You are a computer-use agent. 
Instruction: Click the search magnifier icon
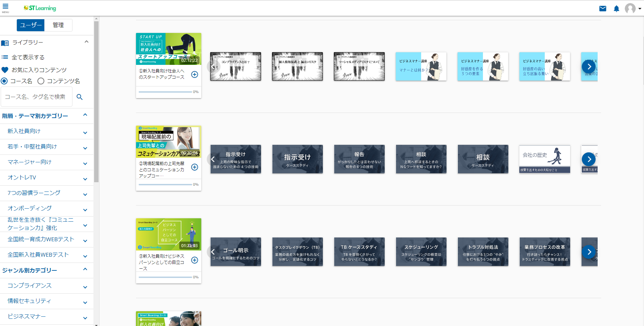pos(80,97)
